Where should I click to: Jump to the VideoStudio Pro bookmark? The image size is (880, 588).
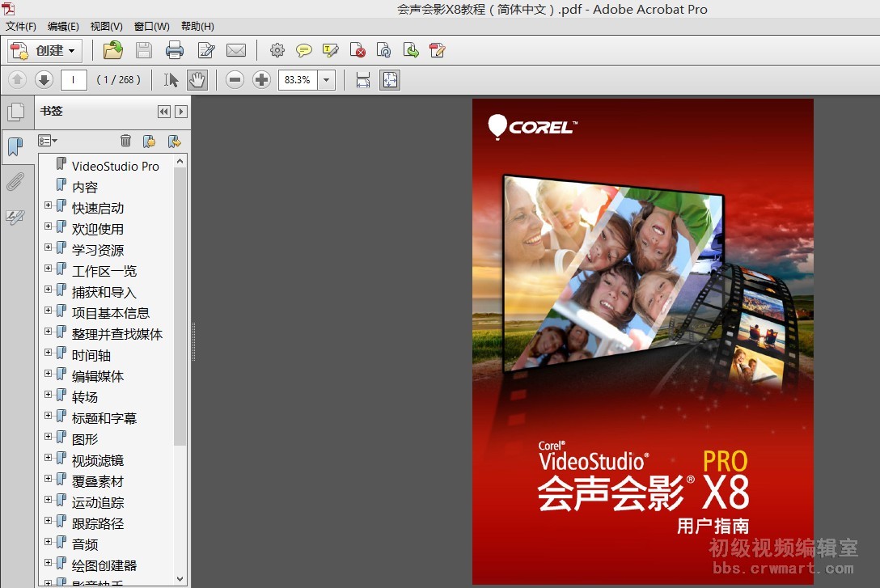pyautogui.click(x=115, y=166)
